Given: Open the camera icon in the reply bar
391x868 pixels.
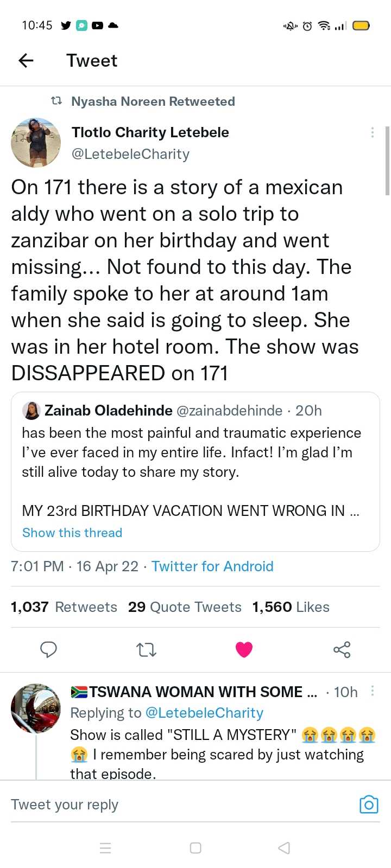Looking at the screenshot, I should [x=369, y=805].
